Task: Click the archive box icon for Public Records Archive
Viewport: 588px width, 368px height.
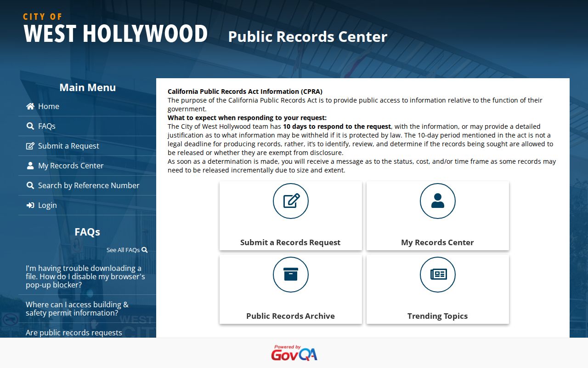Action: [x=291, y=275]
